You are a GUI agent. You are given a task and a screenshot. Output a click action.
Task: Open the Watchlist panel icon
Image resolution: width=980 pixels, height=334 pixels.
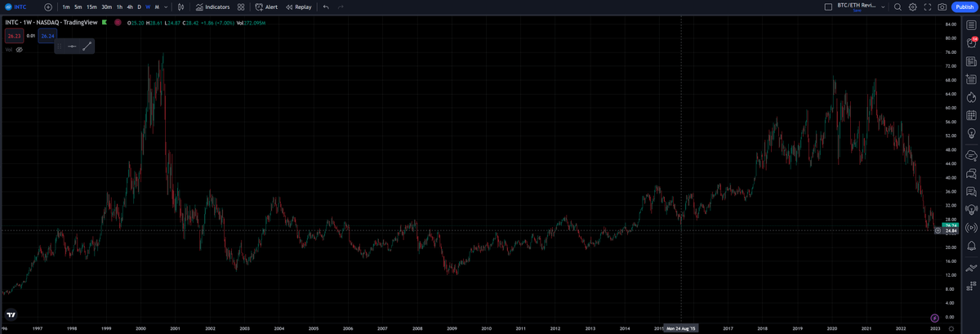pyautogui.click(x=971, y=26)
